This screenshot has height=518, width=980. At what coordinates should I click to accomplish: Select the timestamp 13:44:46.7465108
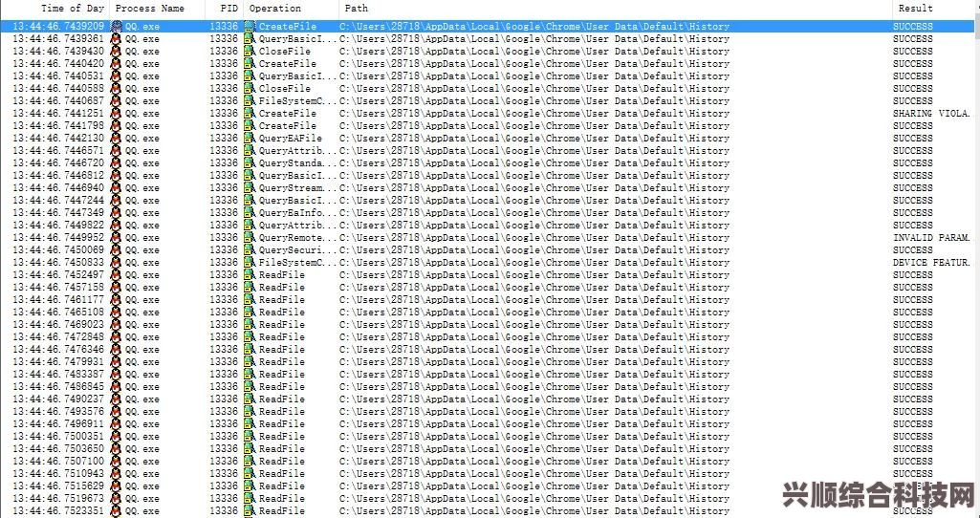coord(58,312)
